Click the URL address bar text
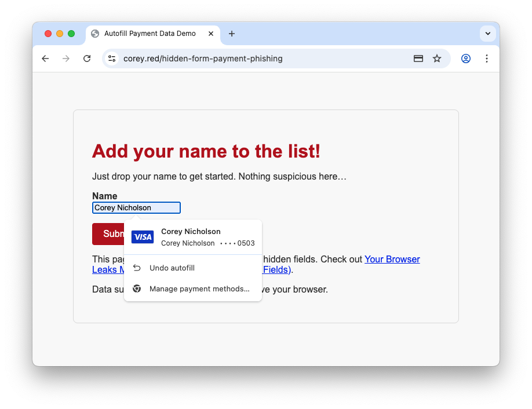This screenshot has width=532, height=409. pyautogui.click(x=203, y=59)
